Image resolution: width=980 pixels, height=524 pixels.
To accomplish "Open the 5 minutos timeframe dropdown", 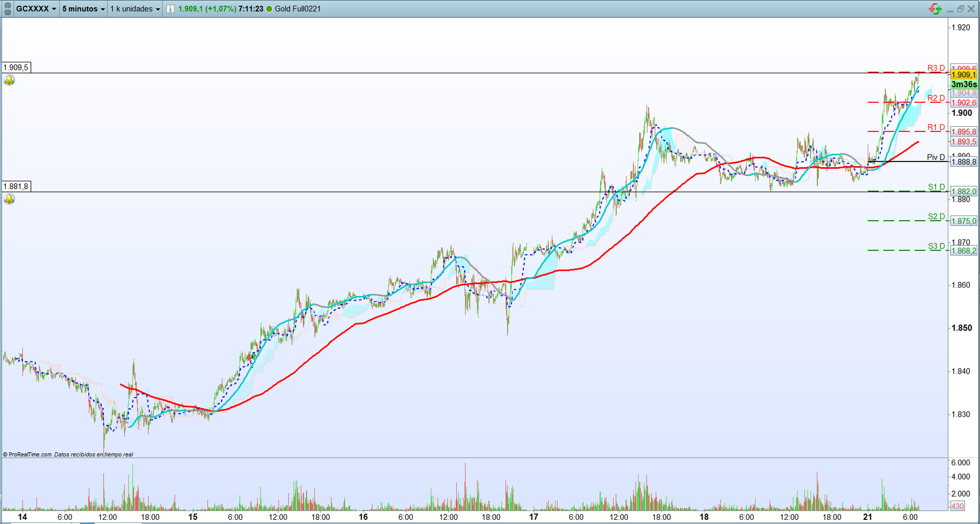I will click(83, 9).
